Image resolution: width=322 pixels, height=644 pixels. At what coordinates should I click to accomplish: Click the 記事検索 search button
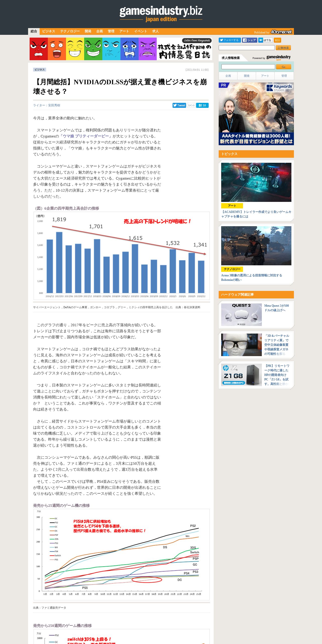[283, 48]
